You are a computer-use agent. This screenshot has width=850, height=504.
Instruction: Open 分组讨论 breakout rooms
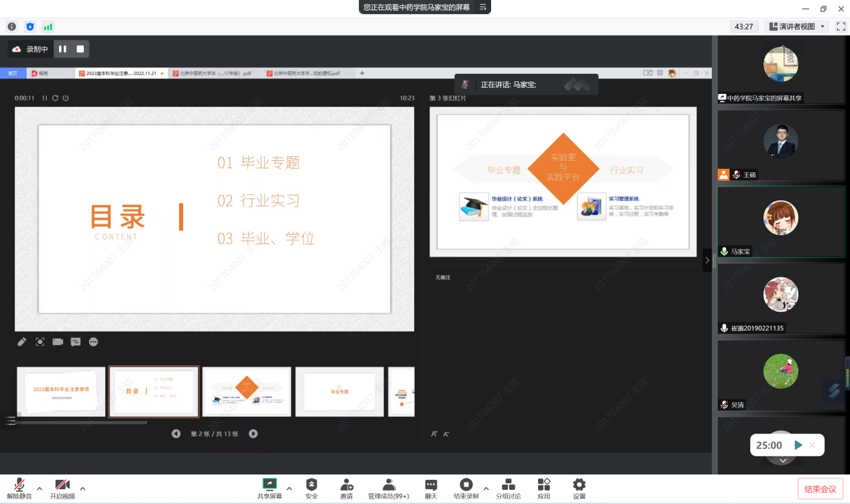(x=508, y=485)
